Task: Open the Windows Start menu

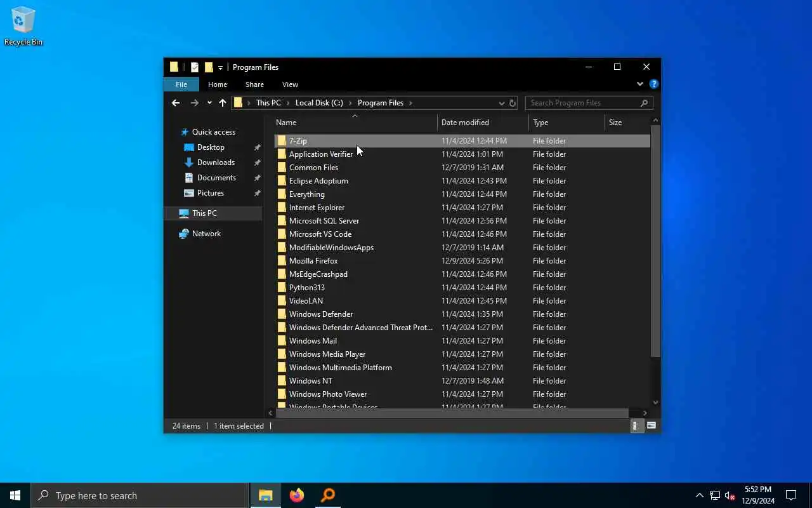Action: pos(15,495)
